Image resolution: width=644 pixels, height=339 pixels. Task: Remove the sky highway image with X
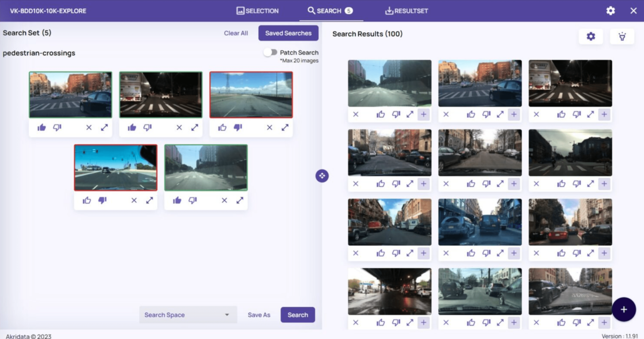[269, 127]
